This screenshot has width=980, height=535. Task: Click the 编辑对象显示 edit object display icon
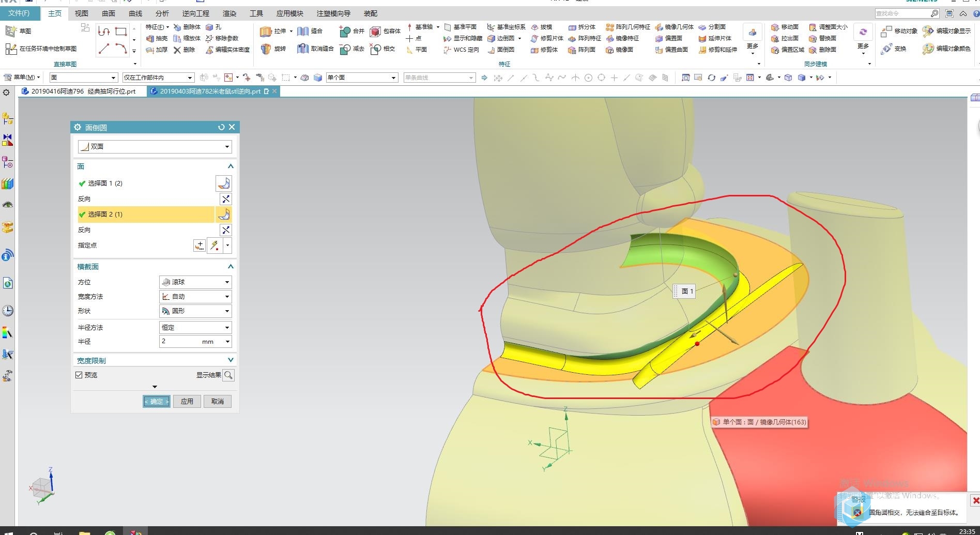pos(928,31)
